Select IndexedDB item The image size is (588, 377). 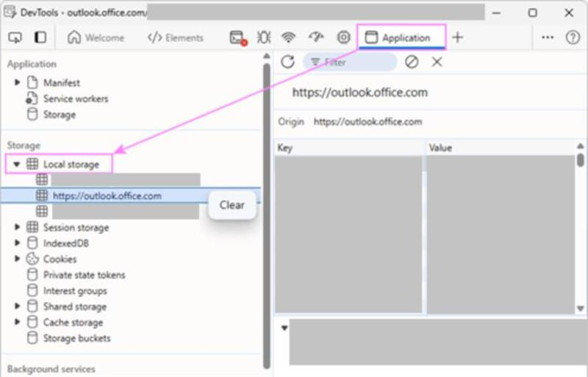pyautogui.click(x=66, y=243)
